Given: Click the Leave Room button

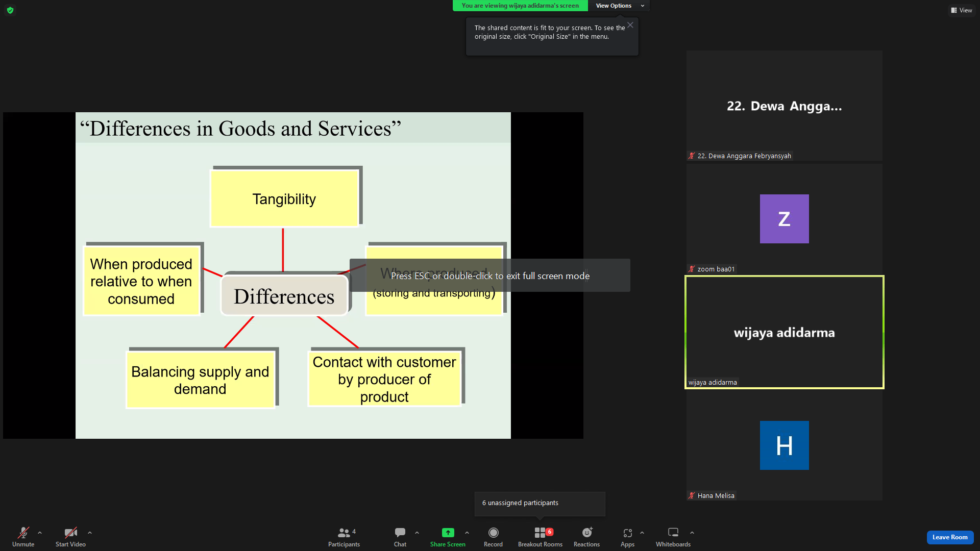Looking at the screenshot, I should tap(950, 537).
